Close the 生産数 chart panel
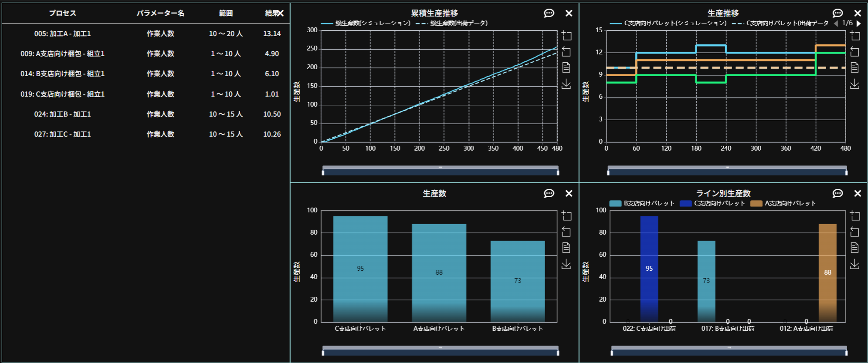The height and width of the screenshot is (363, 868). (x=569, y=194)
